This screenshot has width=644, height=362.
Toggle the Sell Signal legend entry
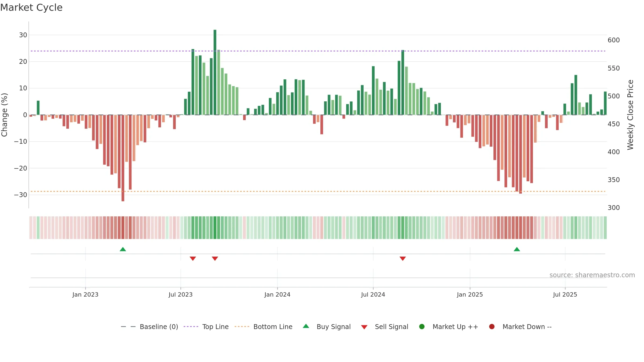click(385, 327)
